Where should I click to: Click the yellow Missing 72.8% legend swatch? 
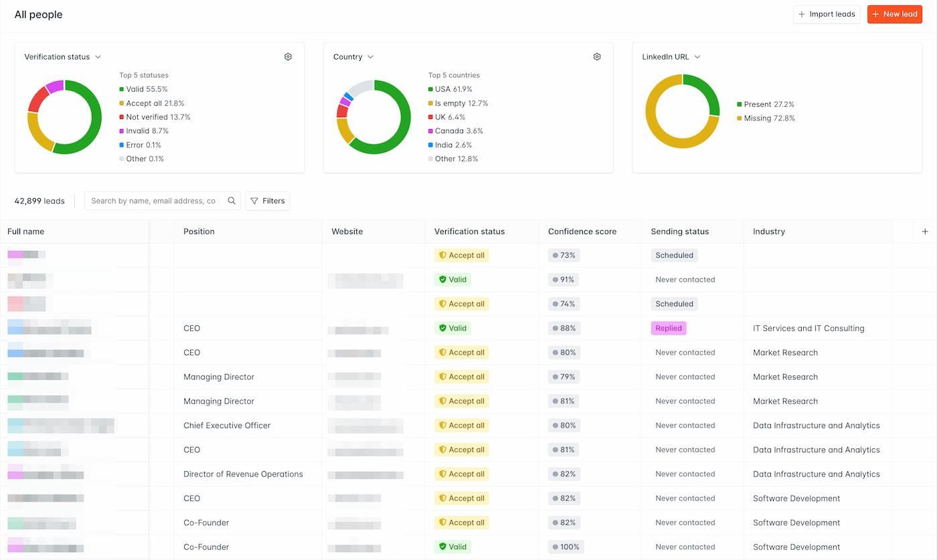coord(740,118)
